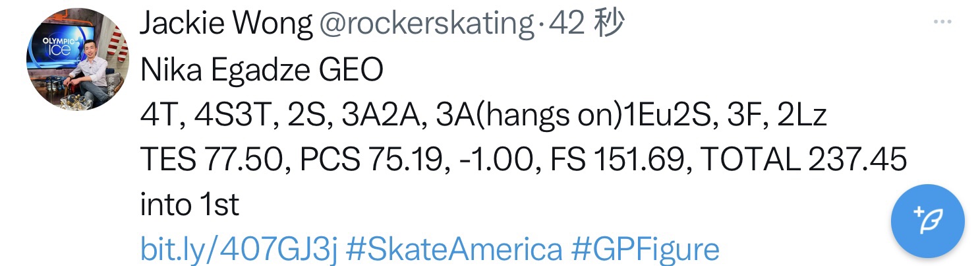
Task: Click the TES 77.50 score line
Action: pyautogui.click(x=524, y=160)
